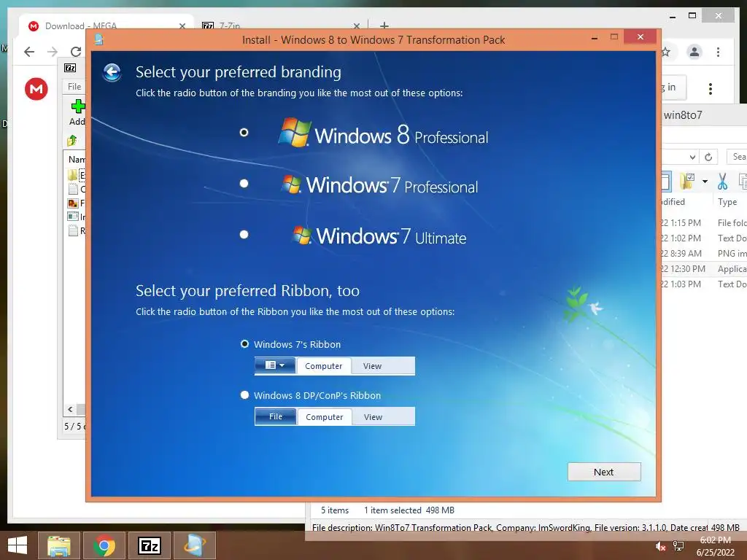The width and height of the screenshot is (747, 560).
Task: Open the Windows 7 ribbon menu dropdown preview
Action: [275, 365]
